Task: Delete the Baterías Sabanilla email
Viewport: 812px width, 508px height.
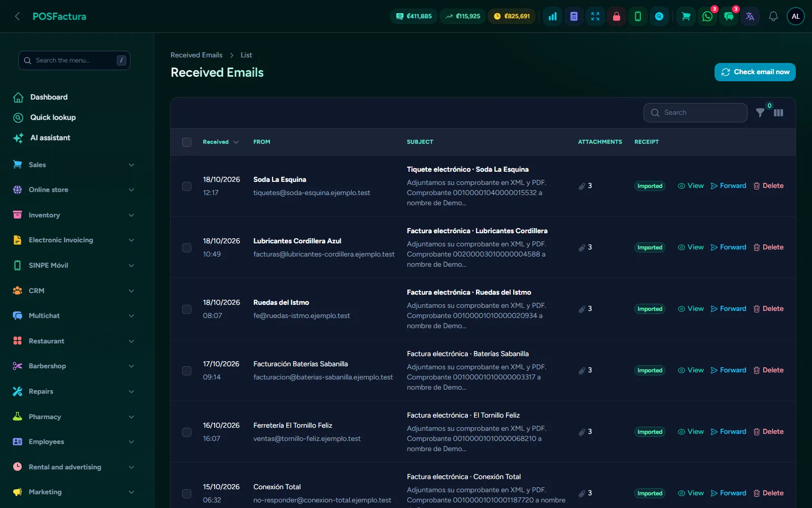Action: (768, 370)
